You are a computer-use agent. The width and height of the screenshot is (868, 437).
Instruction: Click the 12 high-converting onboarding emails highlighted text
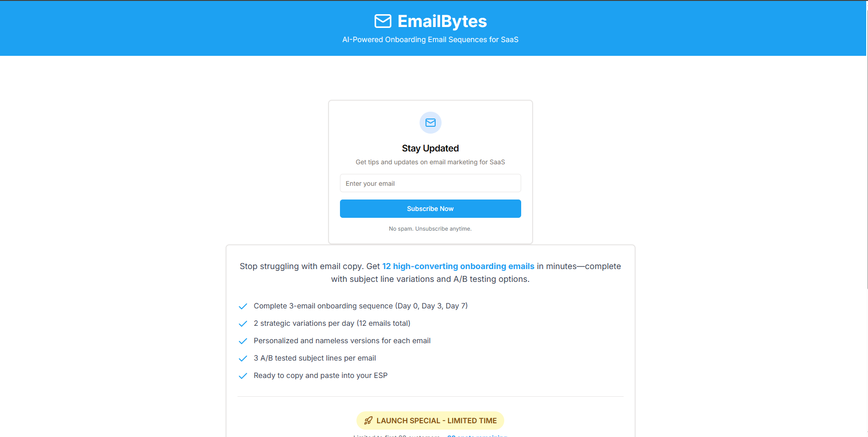pyautogui.click(x=458, y=266)
